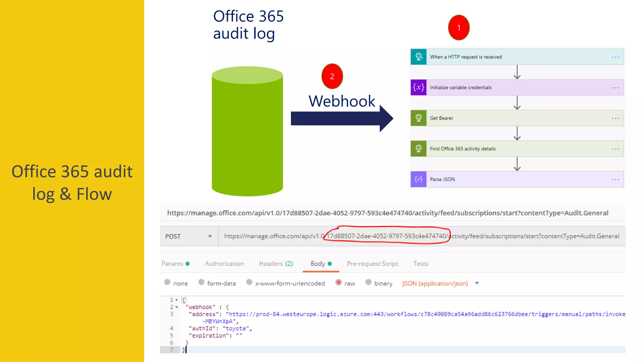Open the POST method dropdown
Screen dimensions: 644x362
189,236
